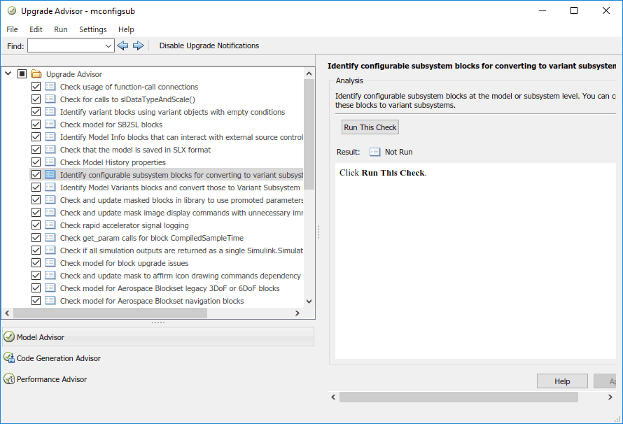Uncheck Check usage of function-call connections
This screenshot has height=424, width=623.
36,87
